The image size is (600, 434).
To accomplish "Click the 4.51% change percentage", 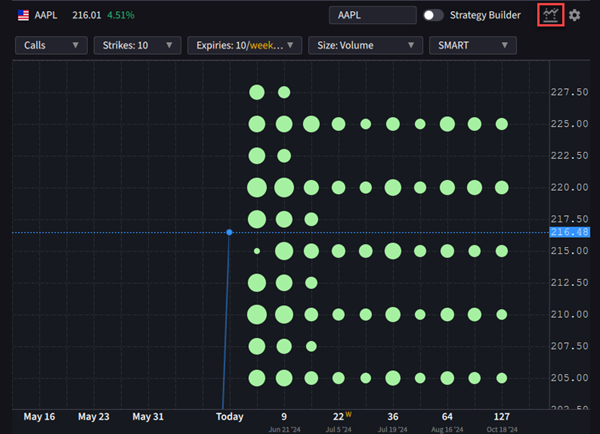I will pos(121,15).
